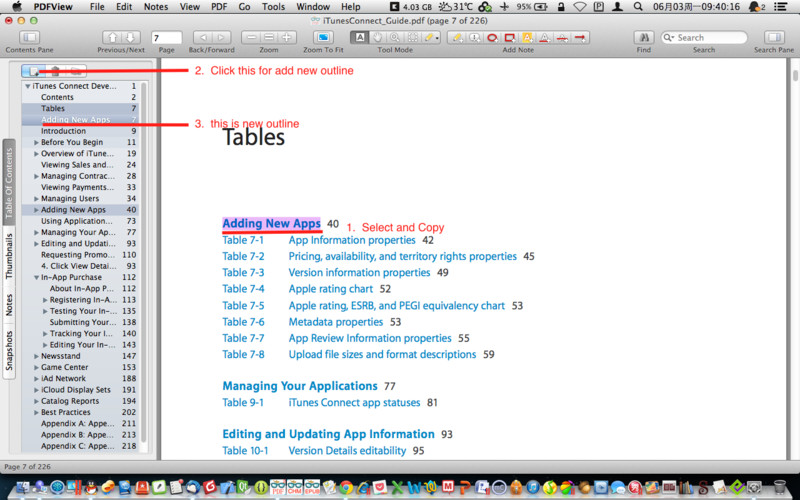This screenshot has height=500, width=800.
Task: Switch to the Thumbnails side tab
Action: 9,256
